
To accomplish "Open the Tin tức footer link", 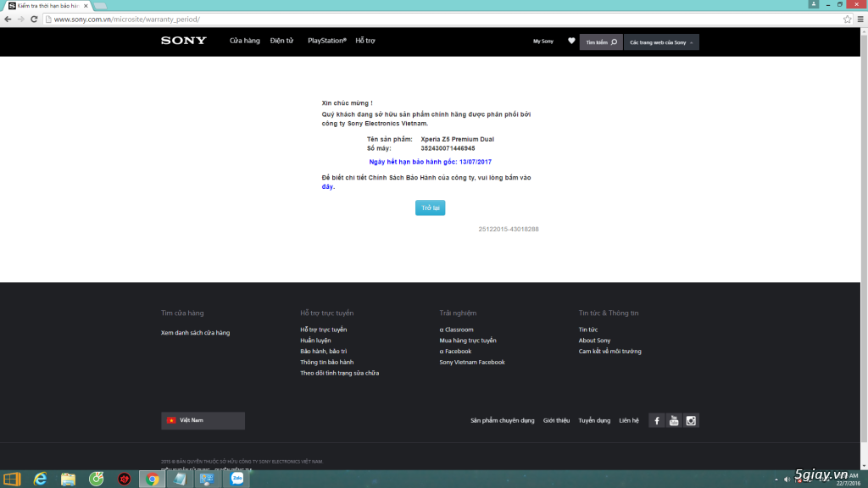I will tap(588, 330).
